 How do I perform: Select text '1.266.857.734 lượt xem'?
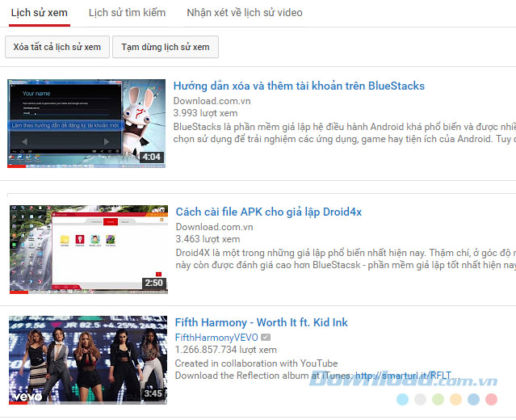226,350
